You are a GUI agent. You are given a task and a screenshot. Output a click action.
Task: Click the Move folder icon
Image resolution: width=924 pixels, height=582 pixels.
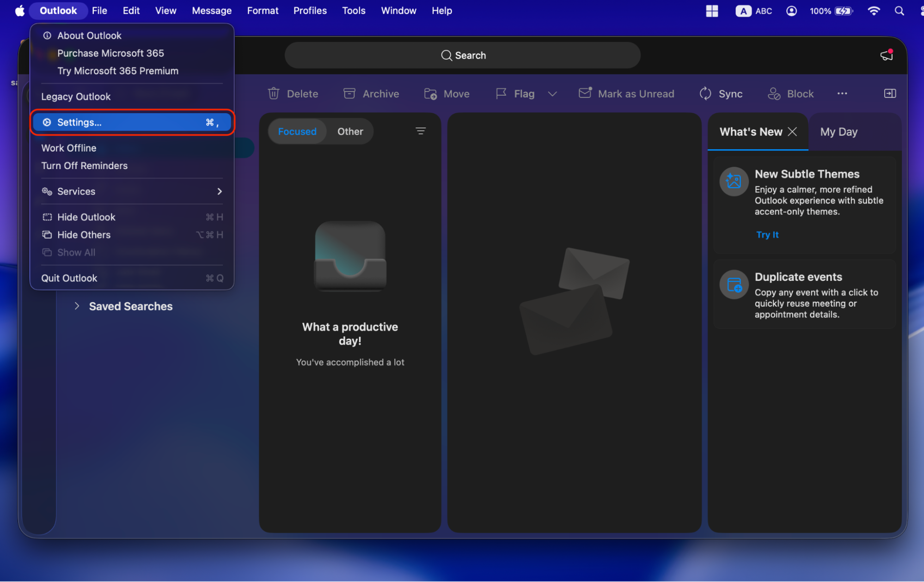[x=430, y=94]
